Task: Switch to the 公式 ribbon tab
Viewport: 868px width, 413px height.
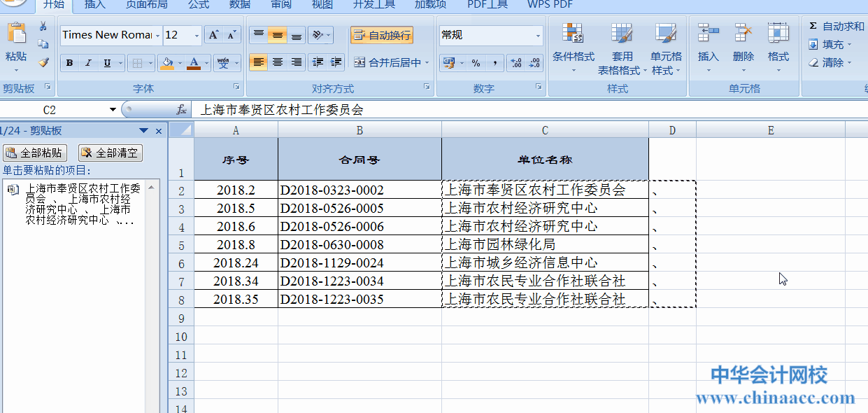Action: 199,5
